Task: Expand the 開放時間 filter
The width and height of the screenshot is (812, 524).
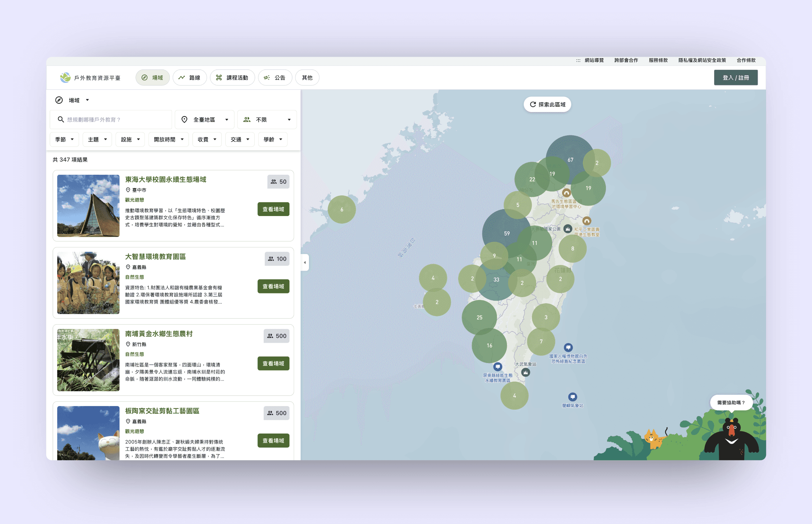Action: [x=168, y=139]
